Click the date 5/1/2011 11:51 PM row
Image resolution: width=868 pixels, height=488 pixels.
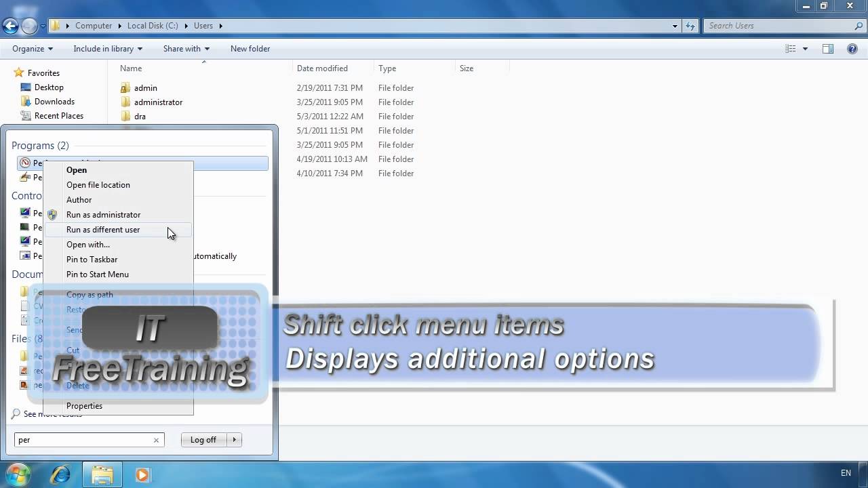click(329, 131)
